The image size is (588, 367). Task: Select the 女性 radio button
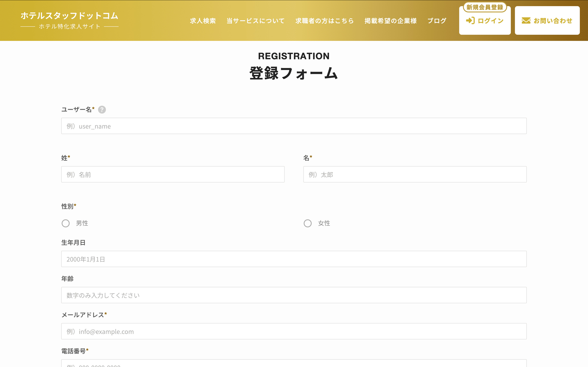coord(307,223)
